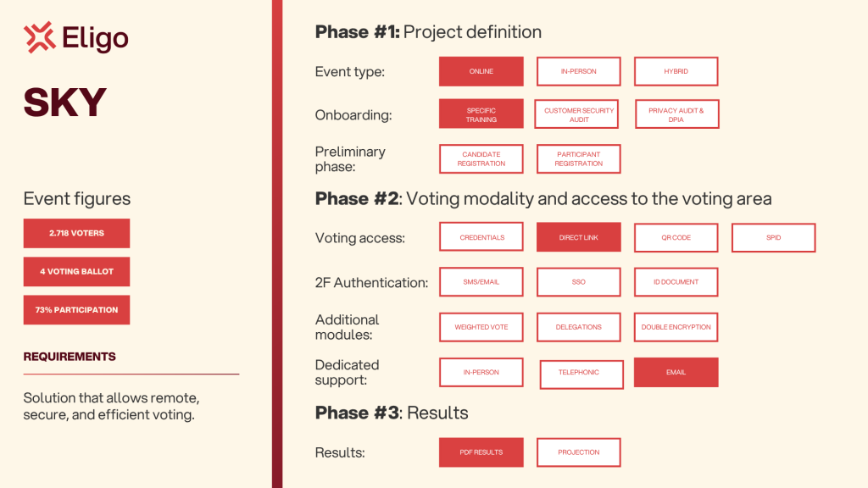Choose TELEPHONIC dedicated support
The image size is (868, 488).
[x=581, y=374]
